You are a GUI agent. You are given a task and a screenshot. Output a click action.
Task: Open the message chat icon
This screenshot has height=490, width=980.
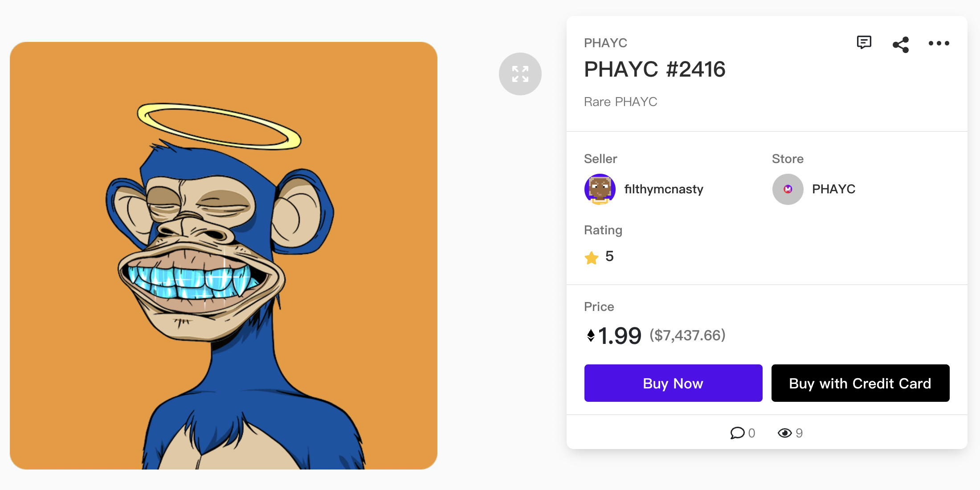tap(864, 43)
